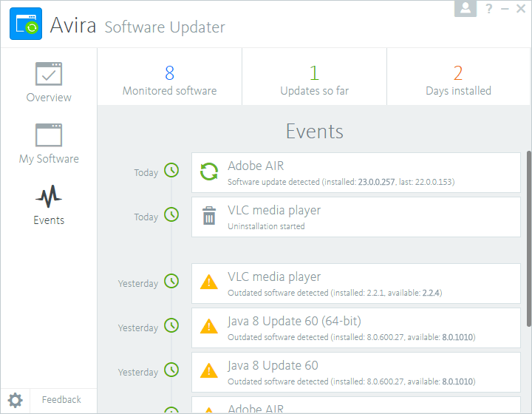Screen dimensions: 532x414
Task: Click the clock icon beside the VLC Yesterday event
Action: 171,281
